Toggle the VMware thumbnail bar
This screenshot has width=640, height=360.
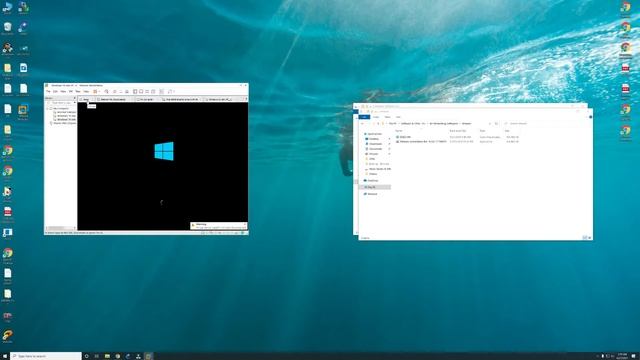click(x=141, y=91)
